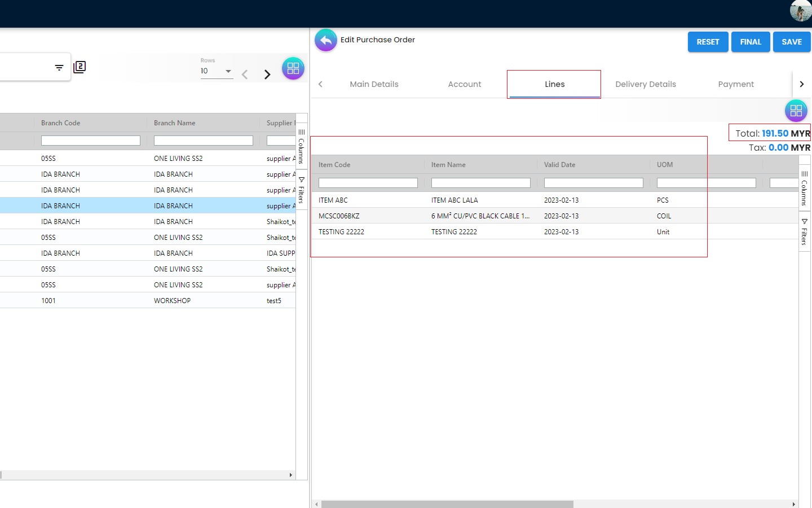Click the filter list icon in search box
812x508 pixels.
click(x=59, y=68)
